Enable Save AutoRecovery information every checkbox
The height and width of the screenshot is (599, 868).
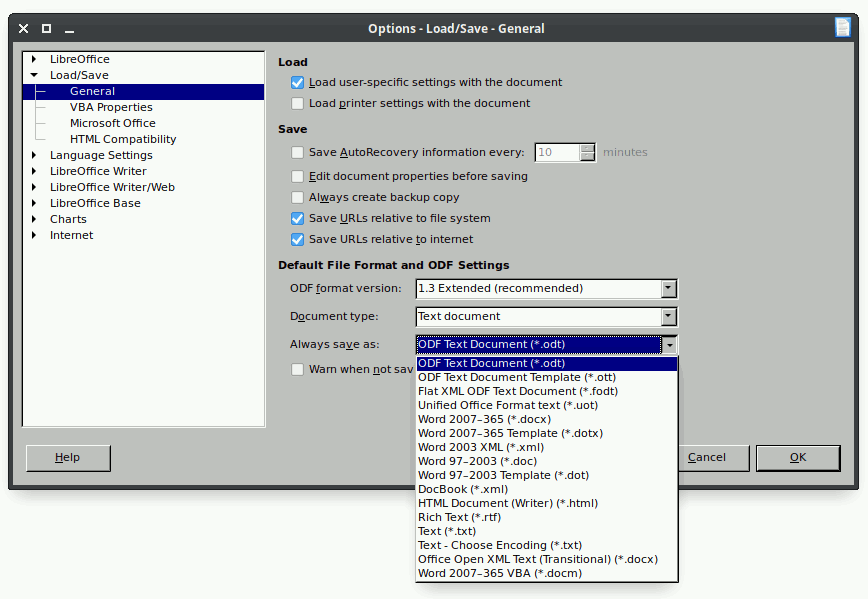297,152
